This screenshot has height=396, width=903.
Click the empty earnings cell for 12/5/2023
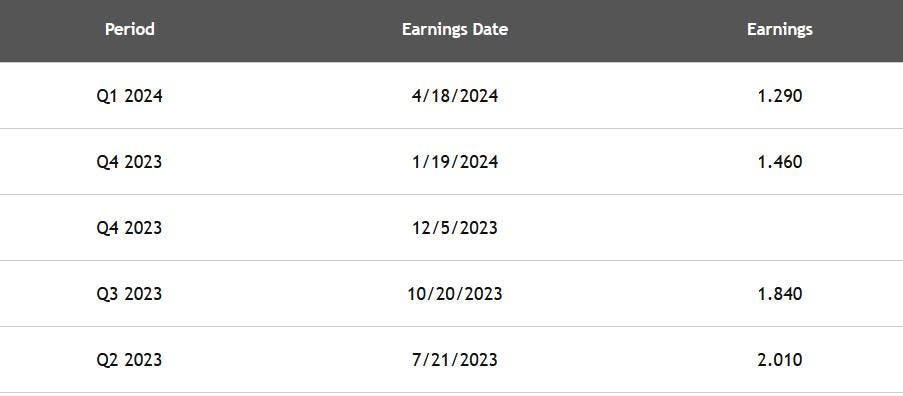click(780, 228)
